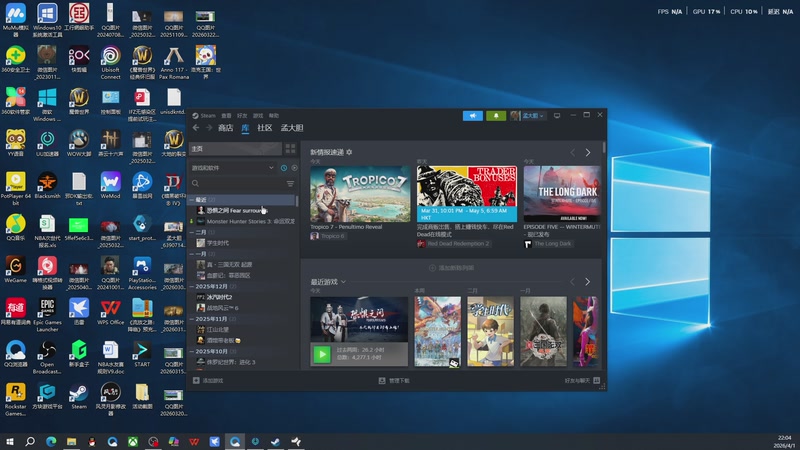Expand the 游戏和软件 dropdown
The image size is (800, 450).
tap(272, 168)
